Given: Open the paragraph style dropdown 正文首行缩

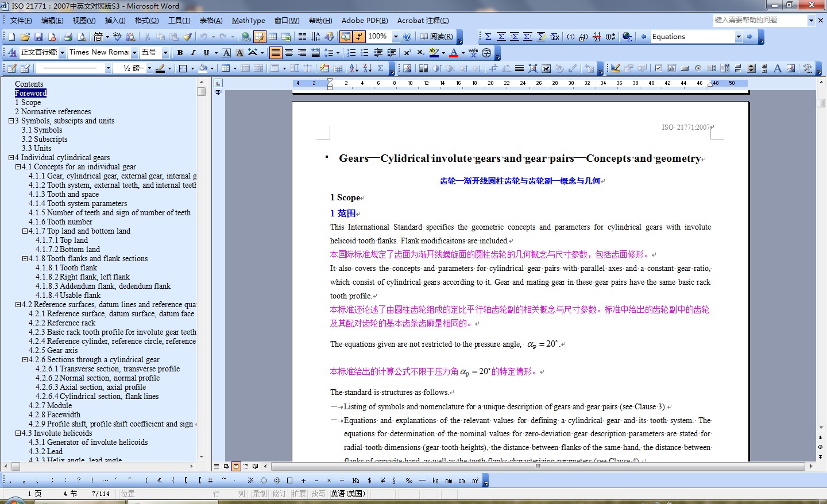Looking at the screenshot, I should click(x=62, y=53).
